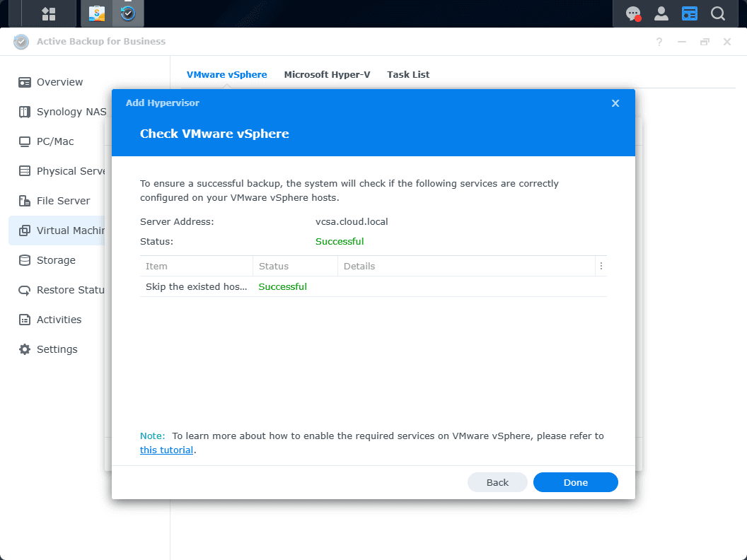Open Activities section

pyautogui.click(x=59, y=320)
